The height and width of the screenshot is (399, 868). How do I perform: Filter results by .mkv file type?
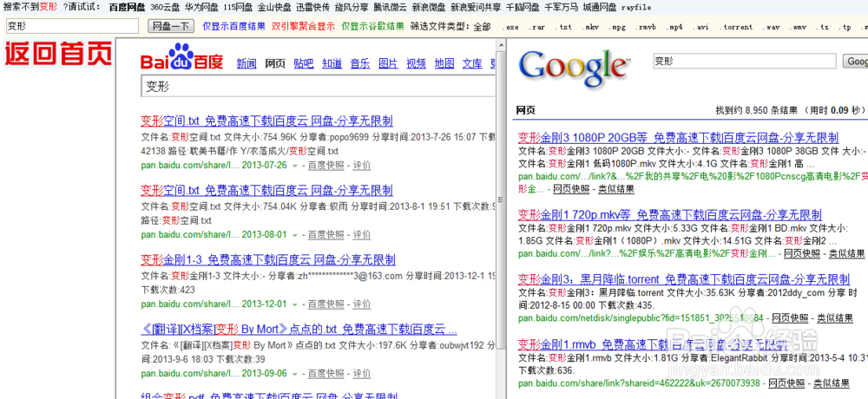[x=590, y=27]
